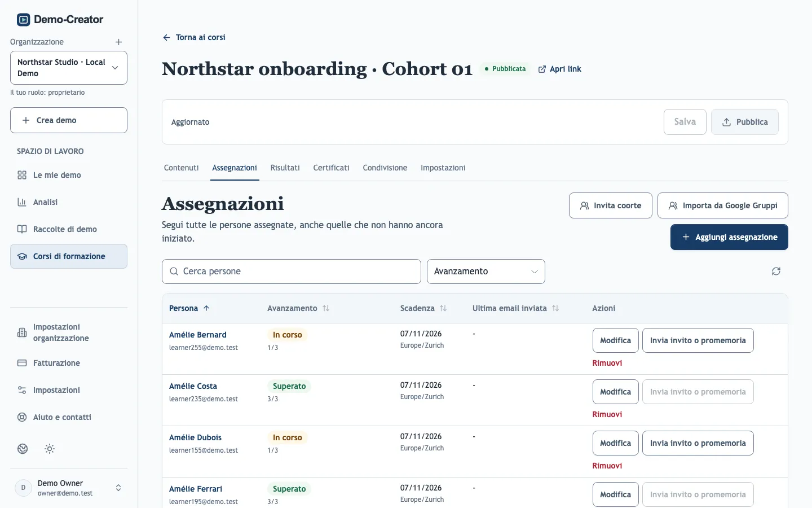Sort table by Persona column

[x=189, y=308]
